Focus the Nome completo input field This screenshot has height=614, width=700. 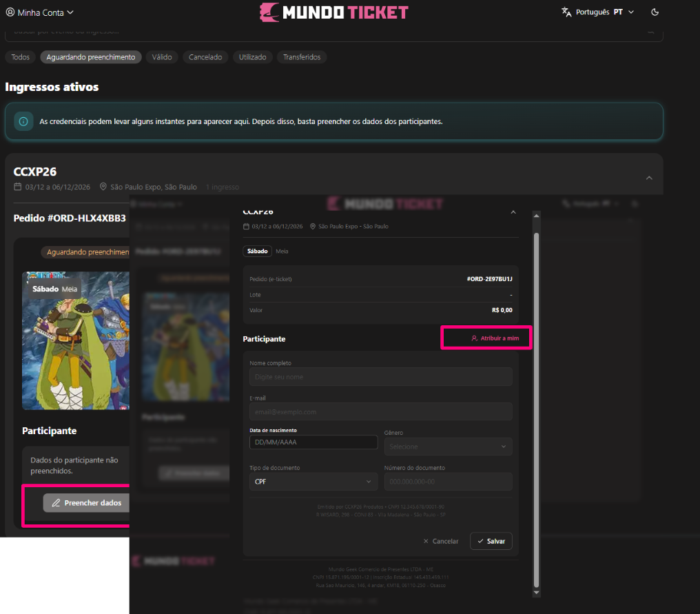(x=381, y=377)
